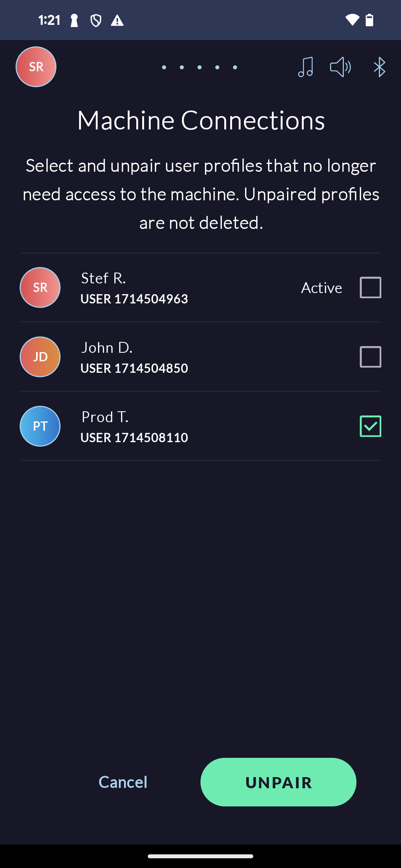The width and height of the screenshot is (401, 868).
Task: Tap the warning triangle in status bar
Action: [117, 20]
